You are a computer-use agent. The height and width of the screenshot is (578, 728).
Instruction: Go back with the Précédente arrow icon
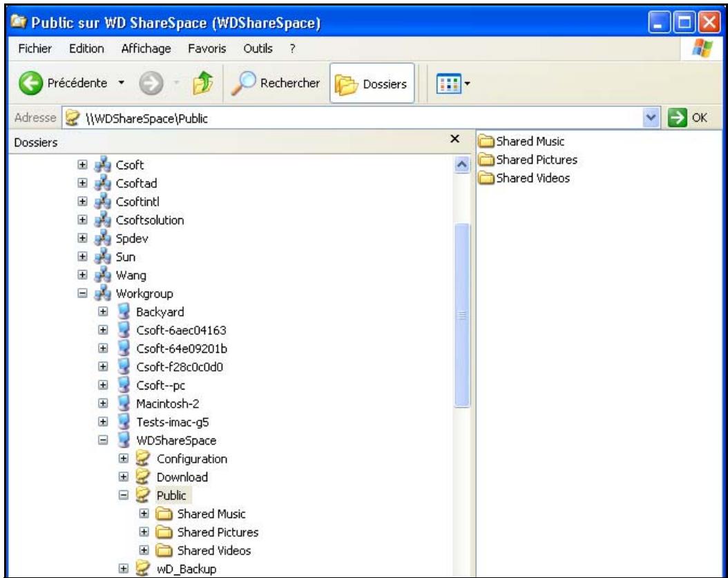coord(30,83)
